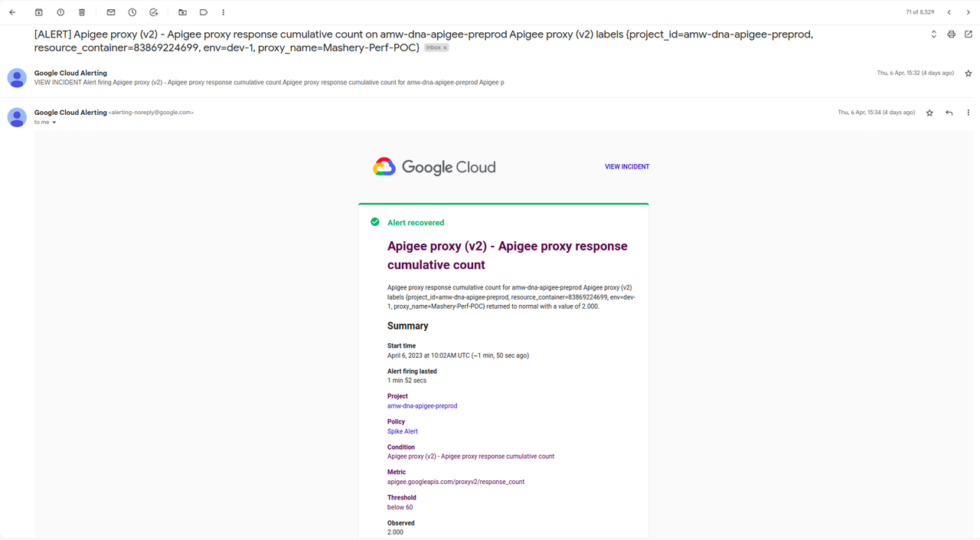The image size is (980, 540).
Task: Click the 'below 60' threshold value
Action: tap(400, 507)
